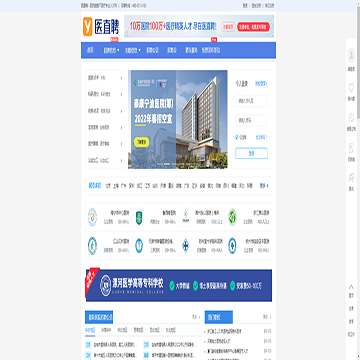Expand the last job category row chevron

121,160
